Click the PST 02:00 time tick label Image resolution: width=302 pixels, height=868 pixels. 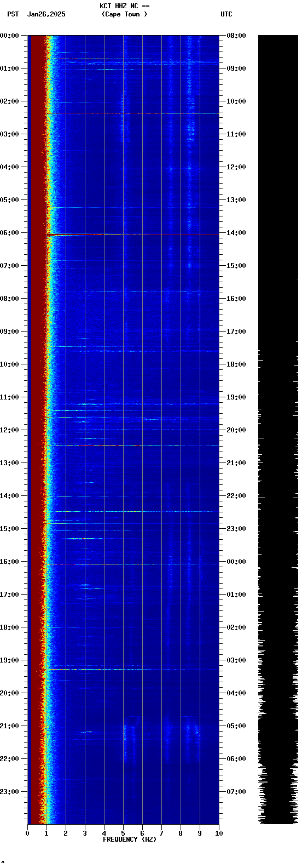coord(9,101)
